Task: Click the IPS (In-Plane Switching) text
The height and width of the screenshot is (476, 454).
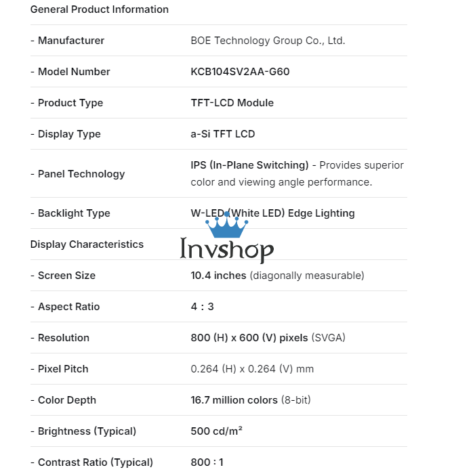Action: 249,165
